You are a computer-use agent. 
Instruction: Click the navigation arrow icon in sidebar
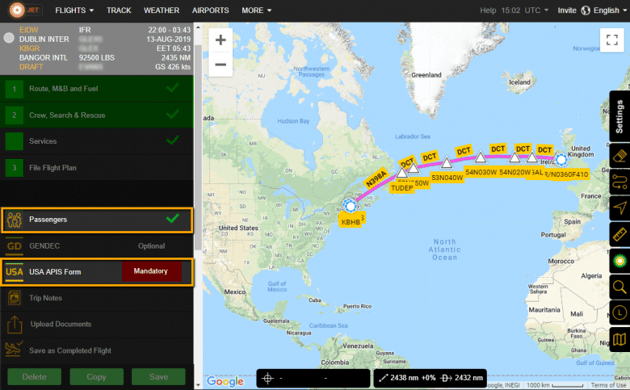click(620, 208)
